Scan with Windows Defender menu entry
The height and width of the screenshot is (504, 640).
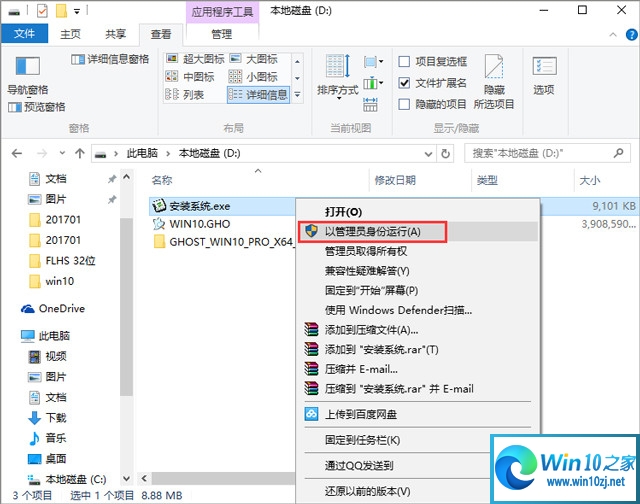398,310
